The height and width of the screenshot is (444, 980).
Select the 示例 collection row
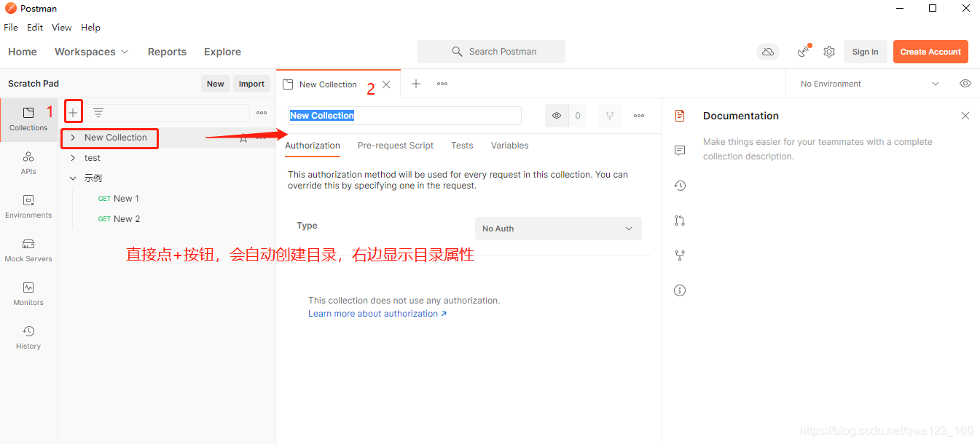(167, 178)
